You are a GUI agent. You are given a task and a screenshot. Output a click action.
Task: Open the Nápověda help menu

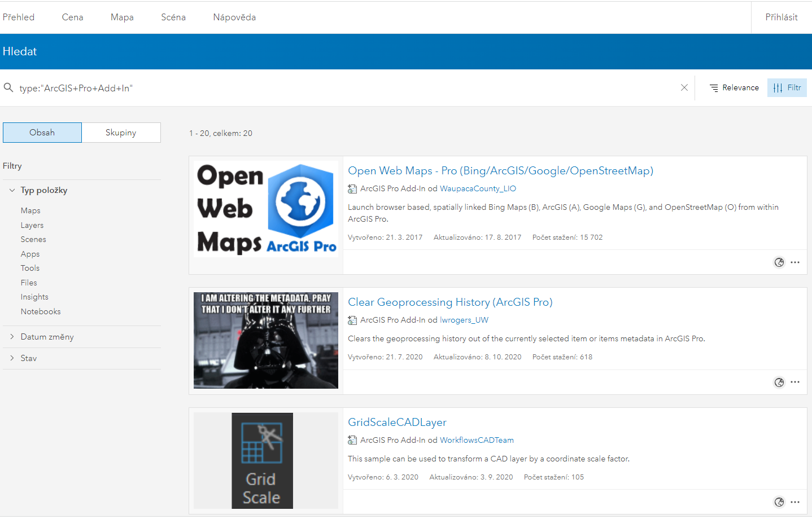(x=234, y=17)
